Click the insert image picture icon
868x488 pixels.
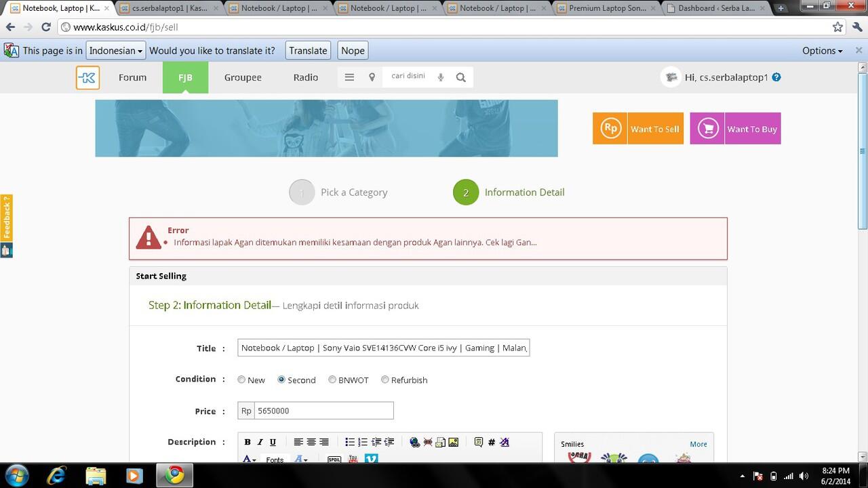[454, 442]
